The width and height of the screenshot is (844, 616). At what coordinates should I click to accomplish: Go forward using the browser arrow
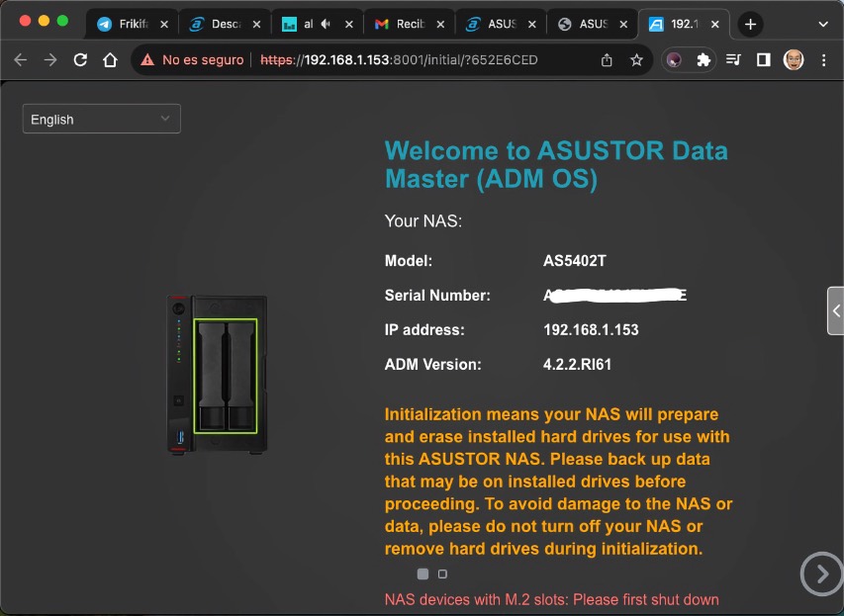tap(50, 59)
